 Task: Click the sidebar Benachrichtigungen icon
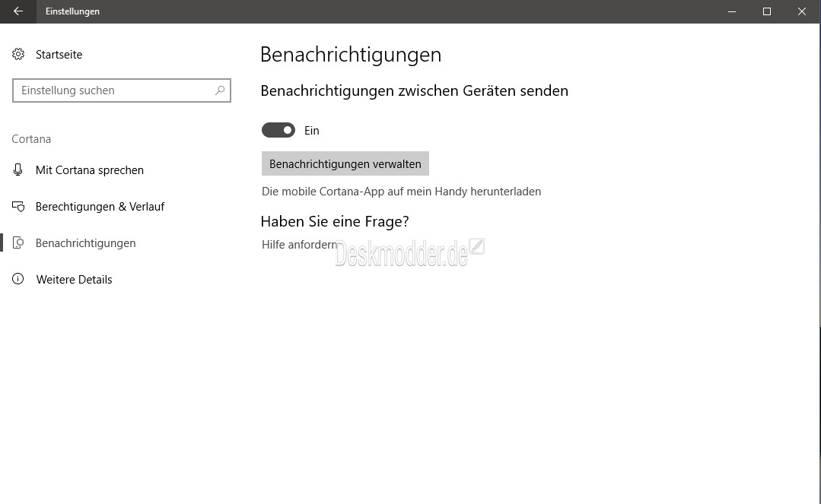click(18, 243)
